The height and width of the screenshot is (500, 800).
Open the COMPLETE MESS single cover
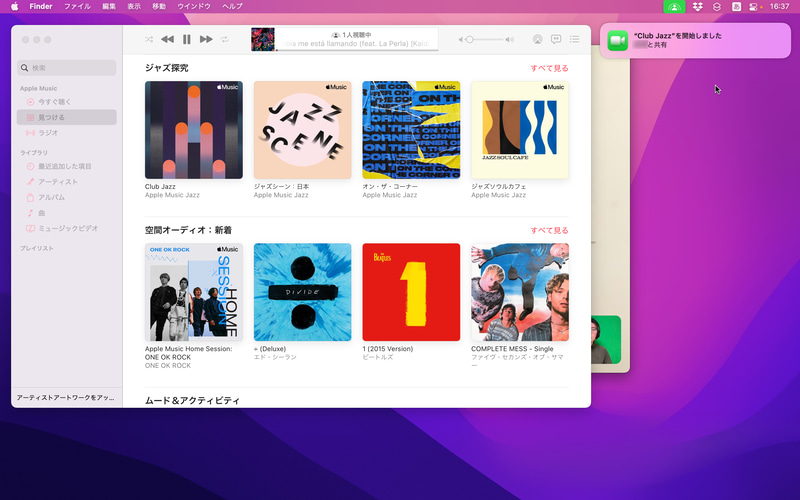click(x=520, y=292)
